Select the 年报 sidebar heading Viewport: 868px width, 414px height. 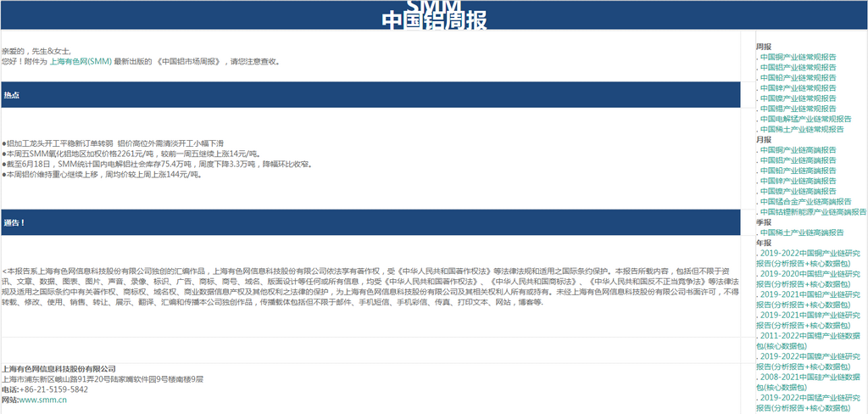point(764,243)
